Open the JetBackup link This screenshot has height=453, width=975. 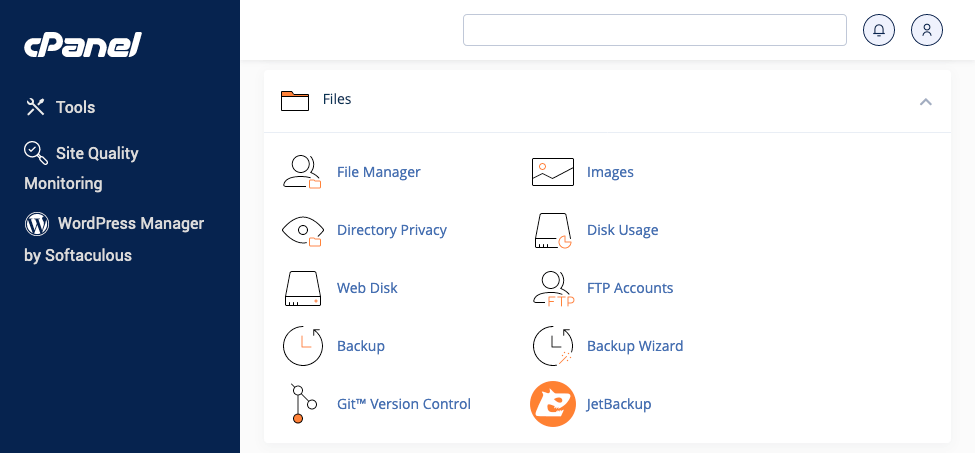click(619, 404)
